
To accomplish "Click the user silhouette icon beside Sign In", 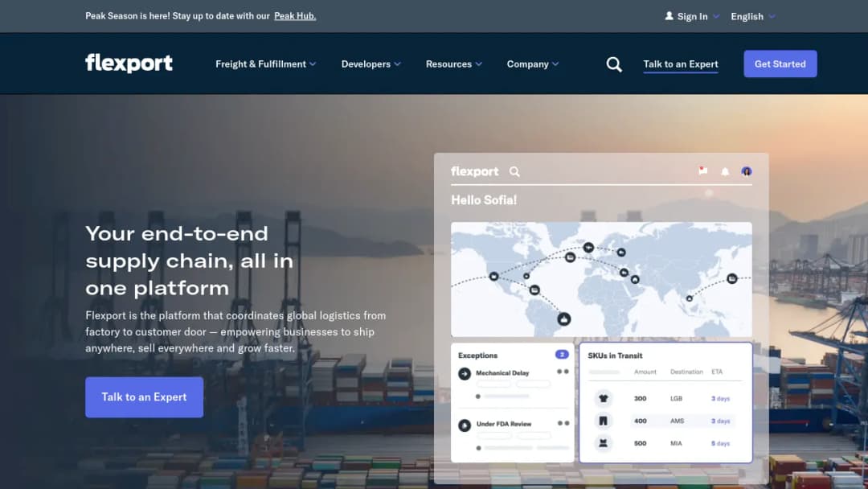I will point(669,16).
